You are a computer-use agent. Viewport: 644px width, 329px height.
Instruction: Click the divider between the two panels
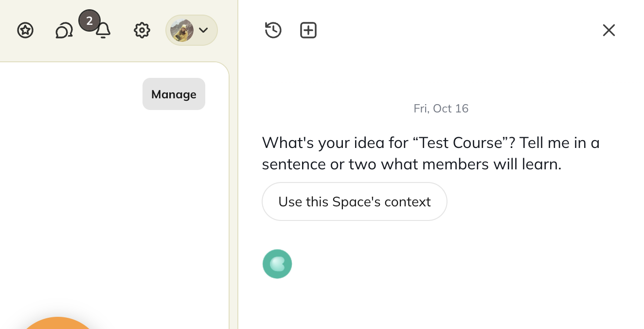(238, 164)
